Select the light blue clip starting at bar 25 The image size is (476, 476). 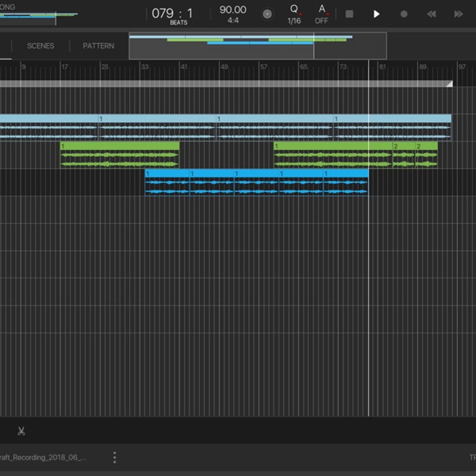pos(157,128)
